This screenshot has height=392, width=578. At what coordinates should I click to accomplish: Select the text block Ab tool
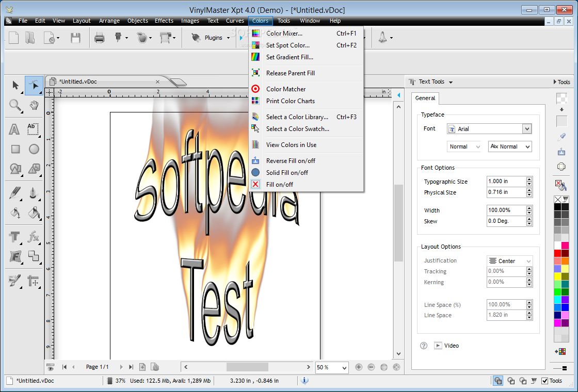[33, 128]
